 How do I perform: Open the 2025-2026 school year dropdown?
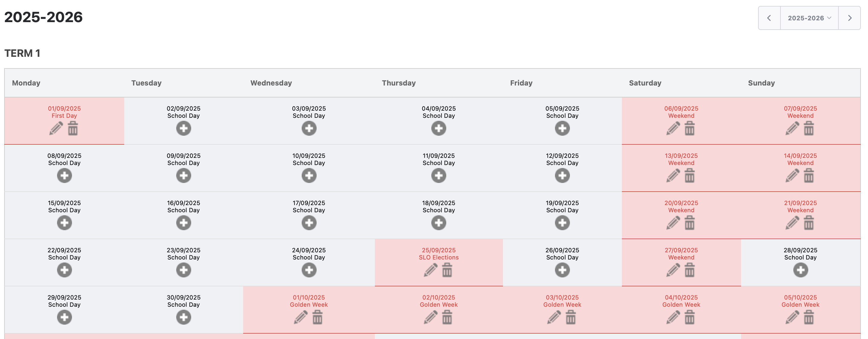809,18
